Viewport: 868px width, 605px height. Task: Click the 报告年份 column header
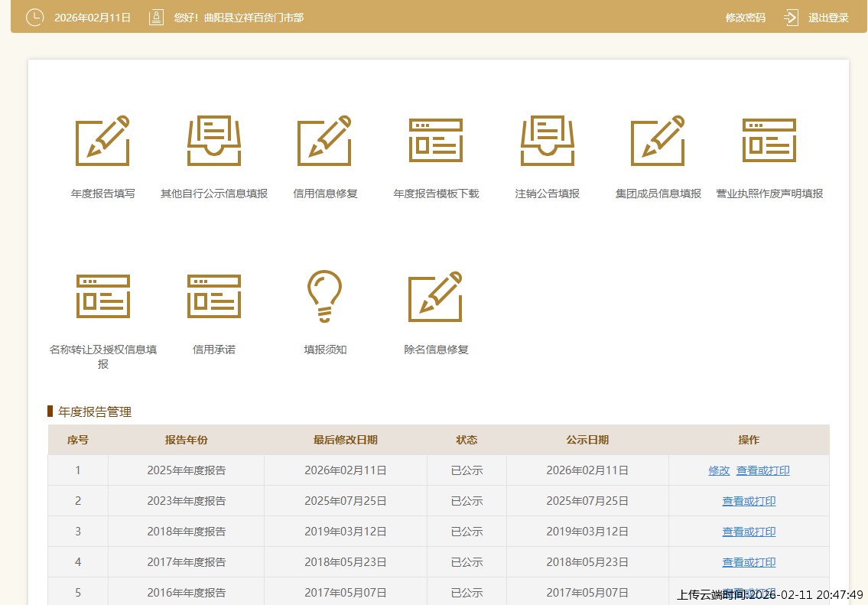pos(186,440)
